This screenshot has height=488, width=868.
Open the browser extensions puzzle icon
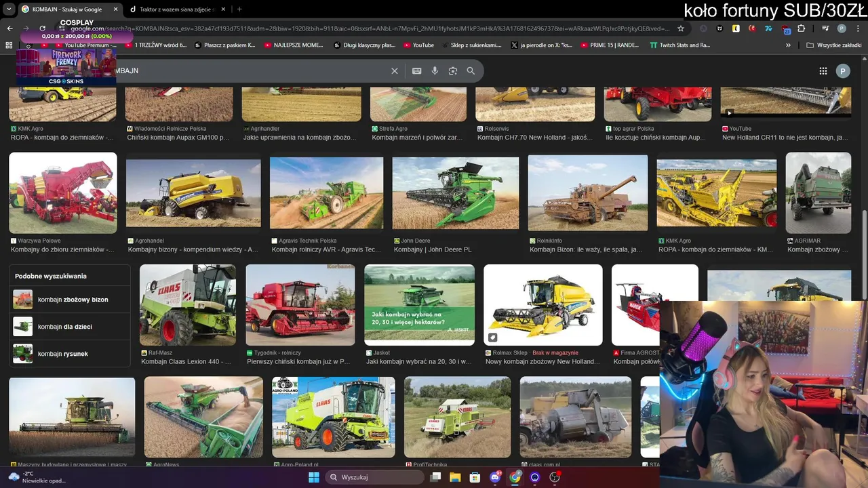(802, 28)
